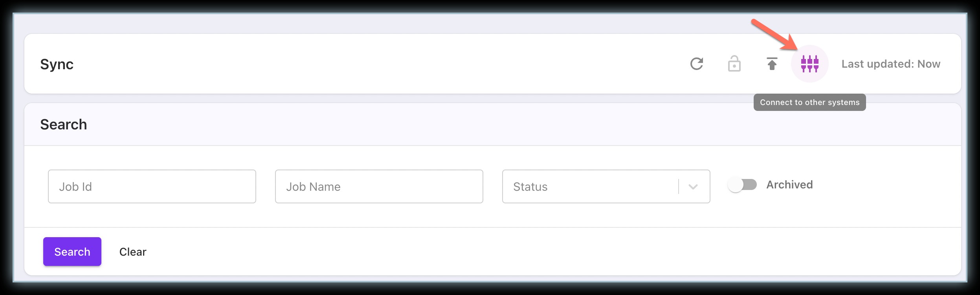The width and height of the screenshot is (980, 295).
Task: Click the Status dropdown chevron arrow
Action: click(x=693, y=186)
